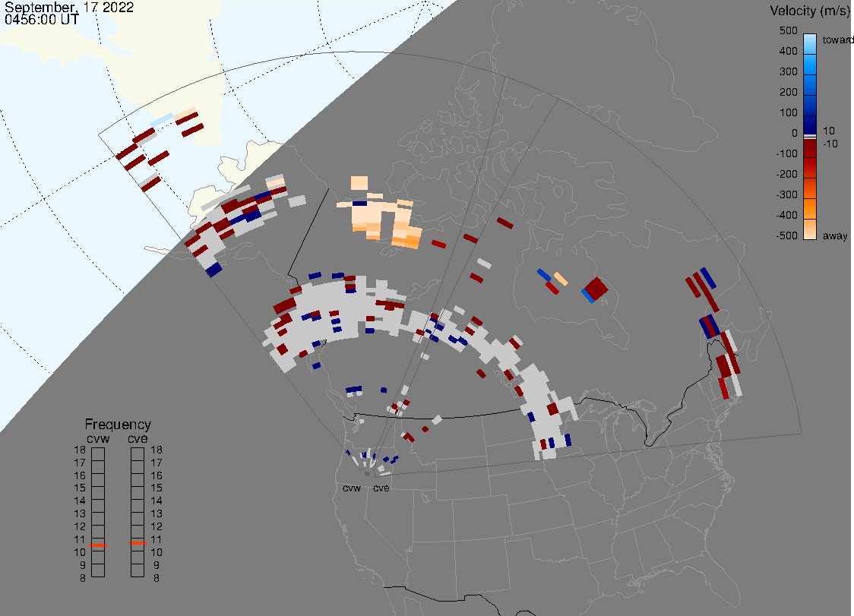This screenshot has width=854, height=616.
Task: Click the "Frequency" legend title
Action: (118, 425)
